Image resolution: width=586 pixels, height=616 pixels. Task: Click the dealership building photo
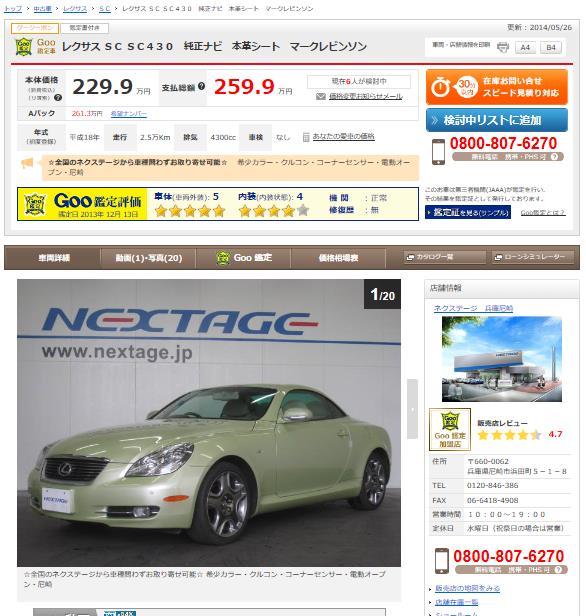coord(502,359)
